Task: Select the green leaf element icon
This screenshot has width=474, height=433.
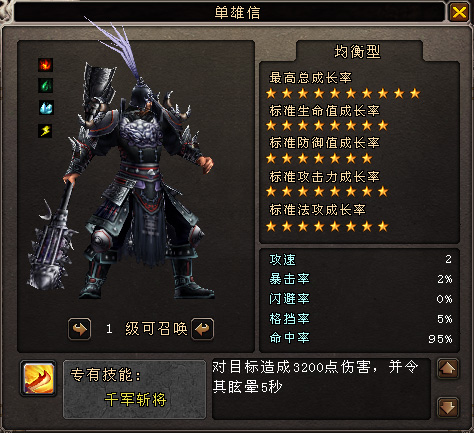Action: pos(45,86)
